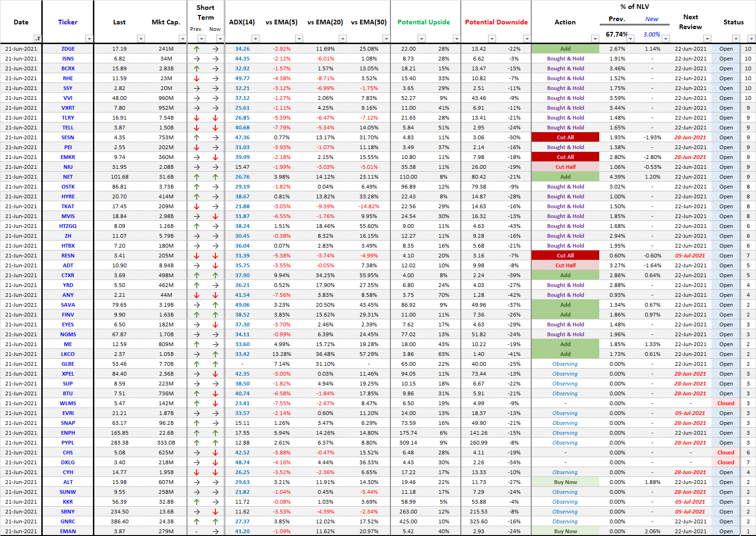The image size is (756, 536).
Task: Open the vs EMA(5) filter dropdown
Action: (299, 38)
